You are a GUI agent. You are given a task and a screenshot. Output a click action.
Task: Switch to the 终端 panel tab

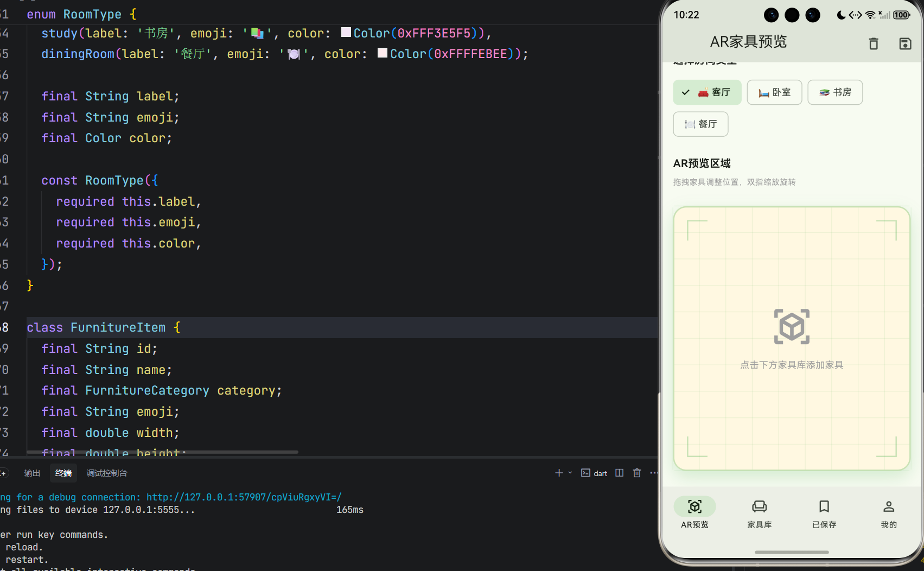(63, 473)
